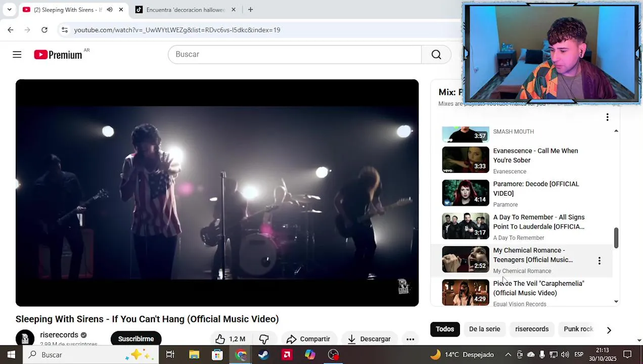
Task: Open options for My Chemical Romance Teenagers
Action: coord(599,261)
